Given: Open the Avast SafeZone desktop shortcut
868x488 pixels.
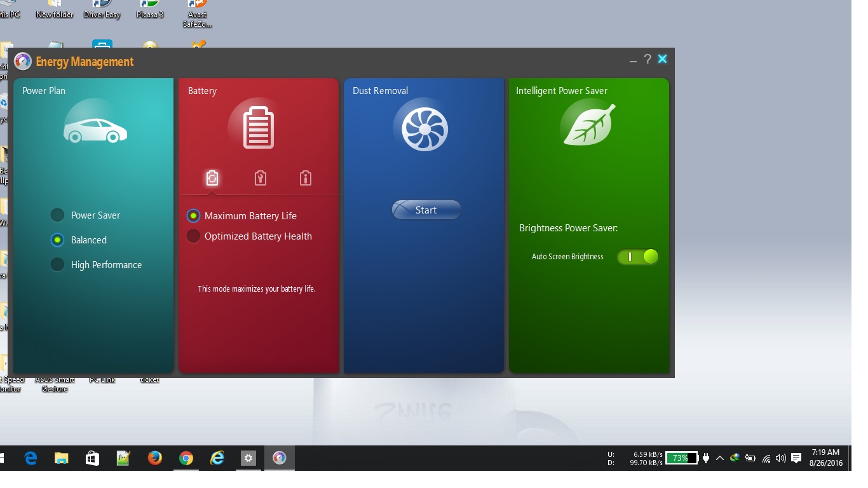Looking at the screenshot, I should tap(198, 14).
